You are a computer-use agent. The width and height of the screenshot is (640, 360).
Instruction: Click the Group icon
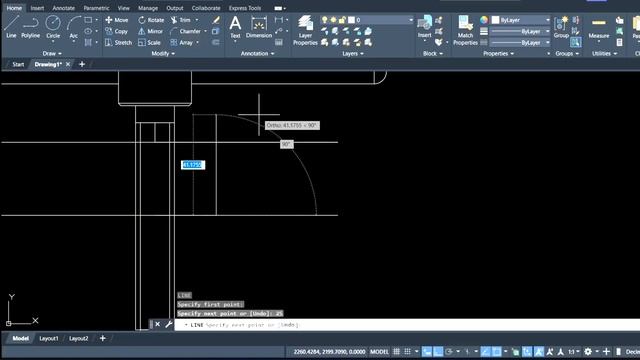(x=561, y=27)
